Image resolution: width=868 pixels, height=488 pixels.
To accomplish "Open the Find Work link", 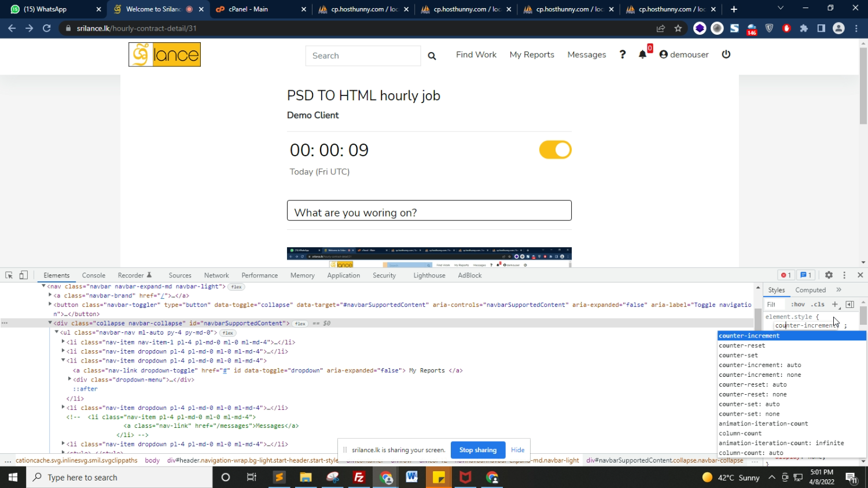I will tap(476, 54).
